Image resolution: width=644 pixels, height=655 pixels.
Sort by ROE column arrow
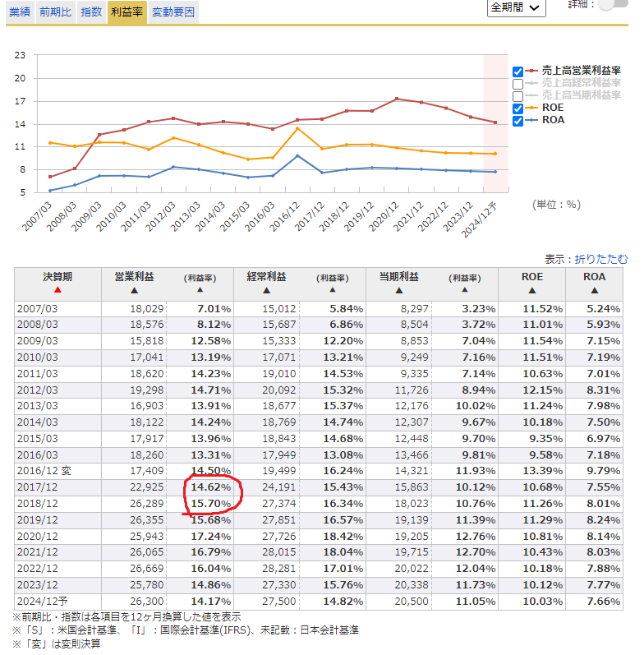(x=531, y=290)
